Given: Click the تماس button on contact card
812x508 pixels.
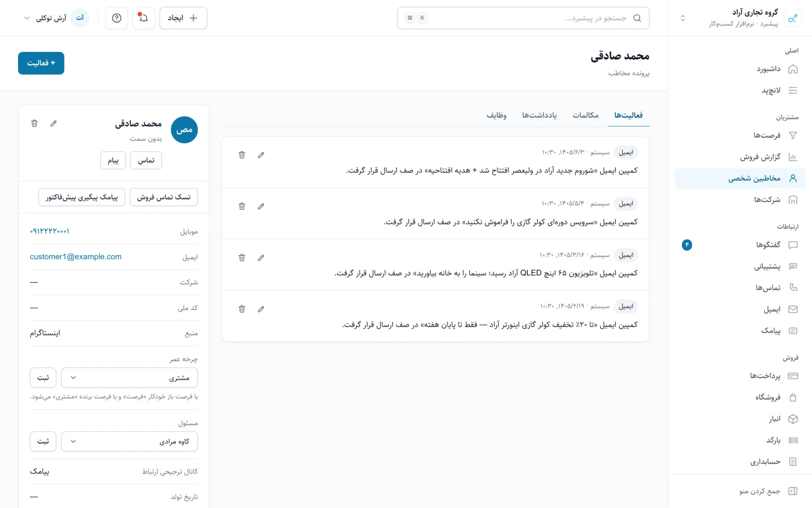Looking at the screenshot, I should click(146, 160).
